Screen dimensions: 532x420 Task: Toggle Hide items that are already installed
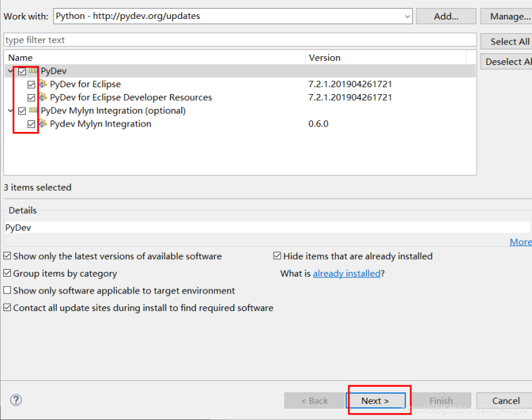[277, 256]
